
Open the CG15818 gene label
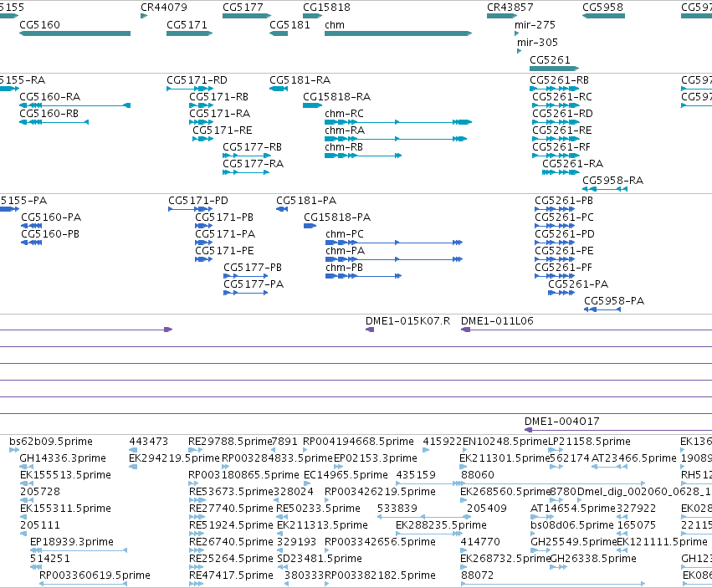tap(326, 8)
